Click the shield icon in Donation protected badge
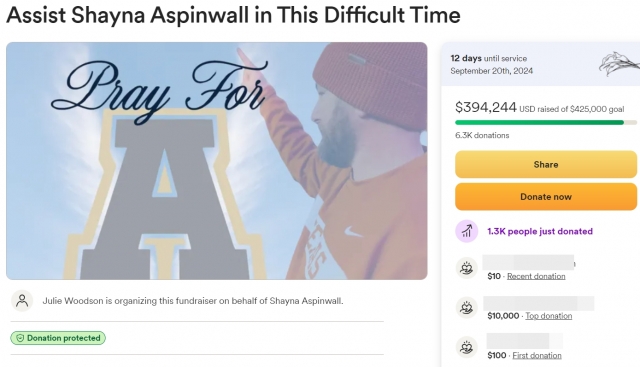The height and width of the screenshot is (367, 640). (20, 338)
